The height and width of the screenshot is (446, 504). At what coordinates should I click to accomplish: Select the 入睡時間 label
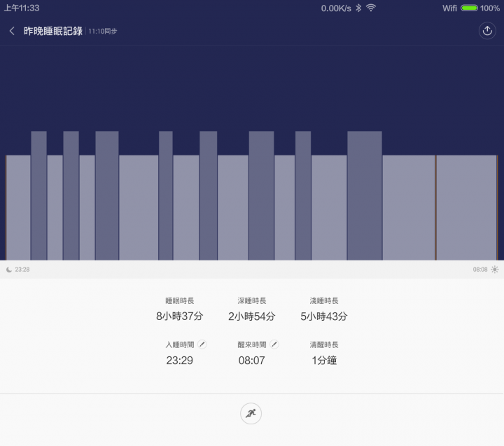180,344
